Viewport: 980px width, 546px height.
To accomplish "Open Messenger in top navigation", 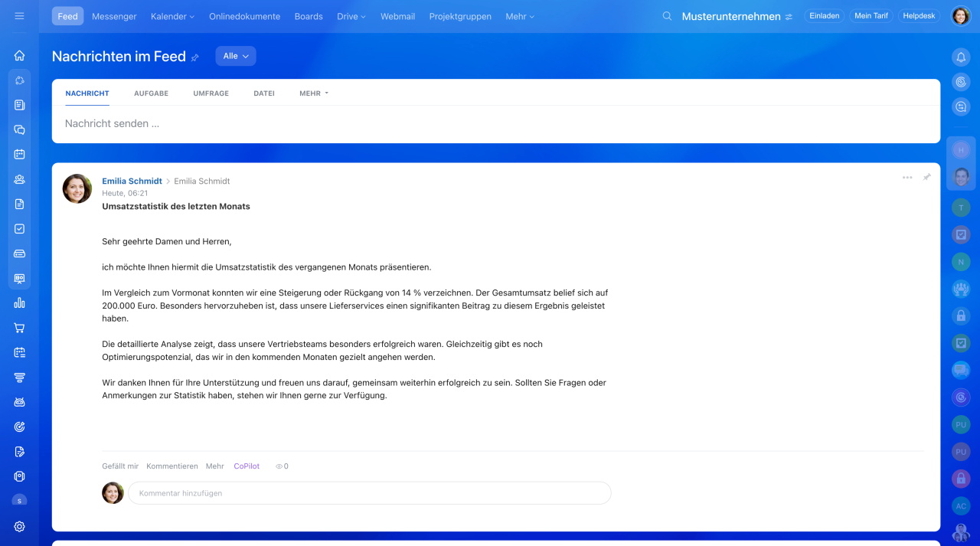I will coord(114,16).
